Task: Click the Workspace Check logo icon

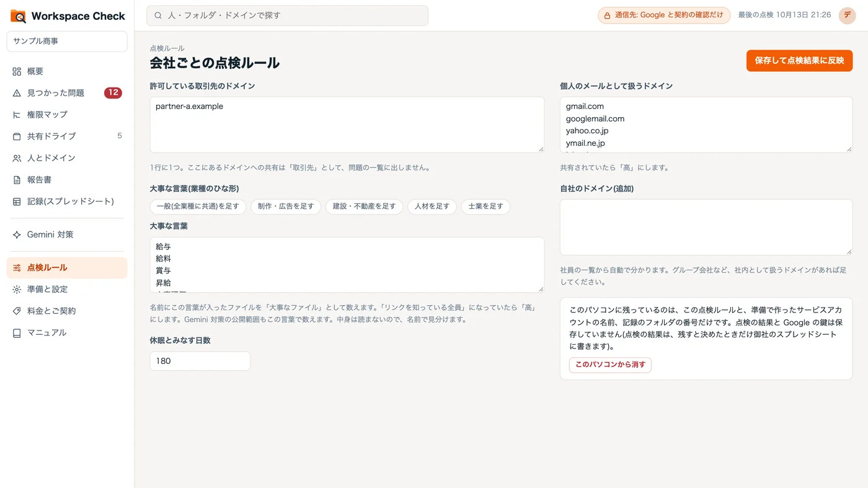Action: [x=18, y=16]
